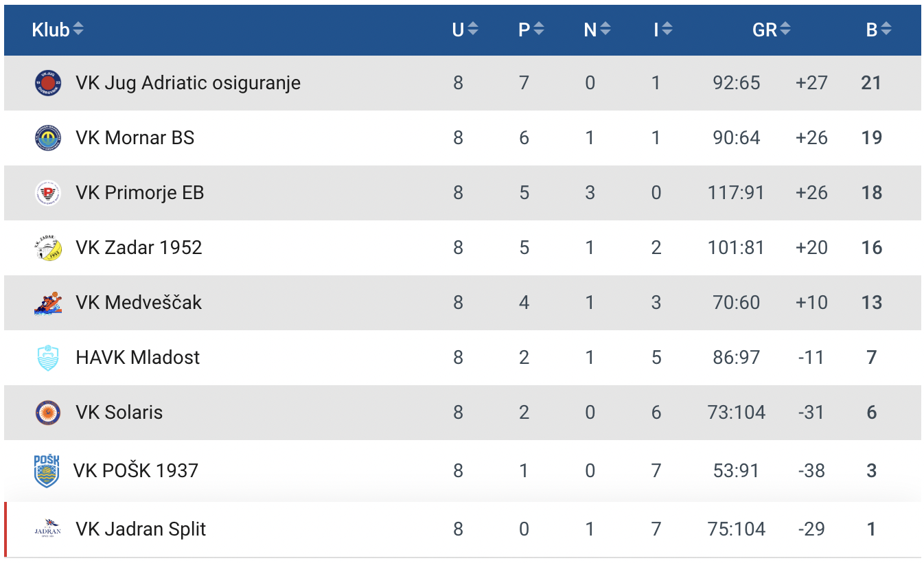Click the VK Primorje EB logo icon
Image resolution: width=924 pixels, height=563 pixels.
click(48, 193)
